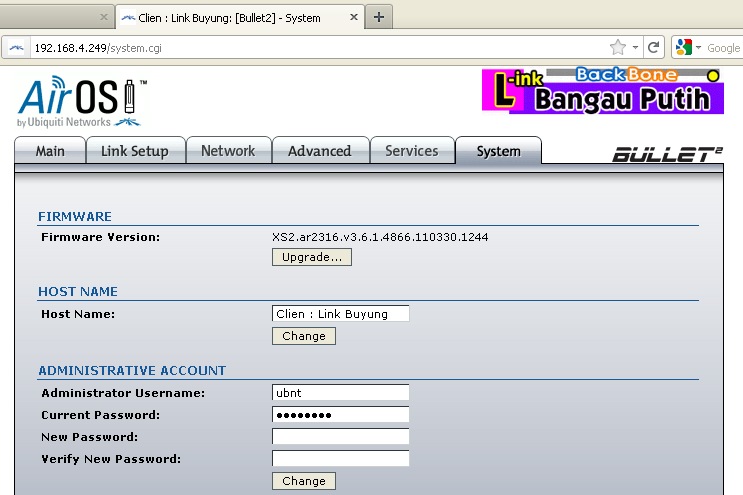743x495 pixels.
Task: Click the Administrator Username field
Action: tap(341, 393)
